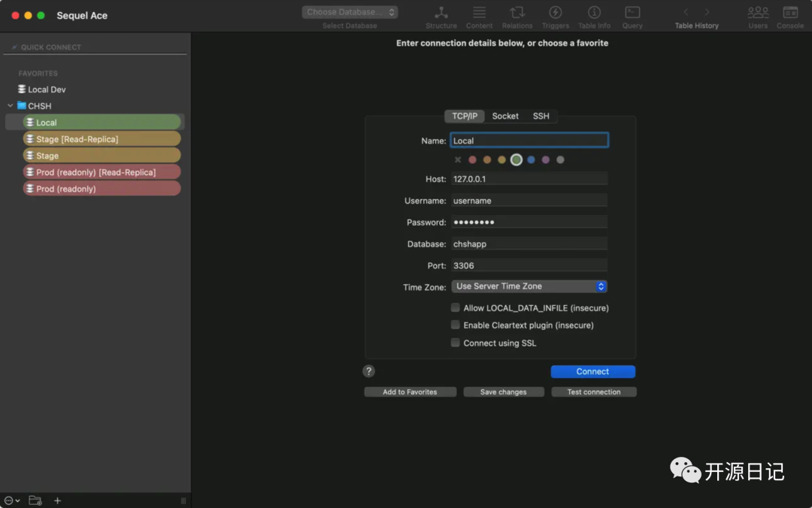
Task: Click the Local Dev database icon
Action: [x=22, y=89]
